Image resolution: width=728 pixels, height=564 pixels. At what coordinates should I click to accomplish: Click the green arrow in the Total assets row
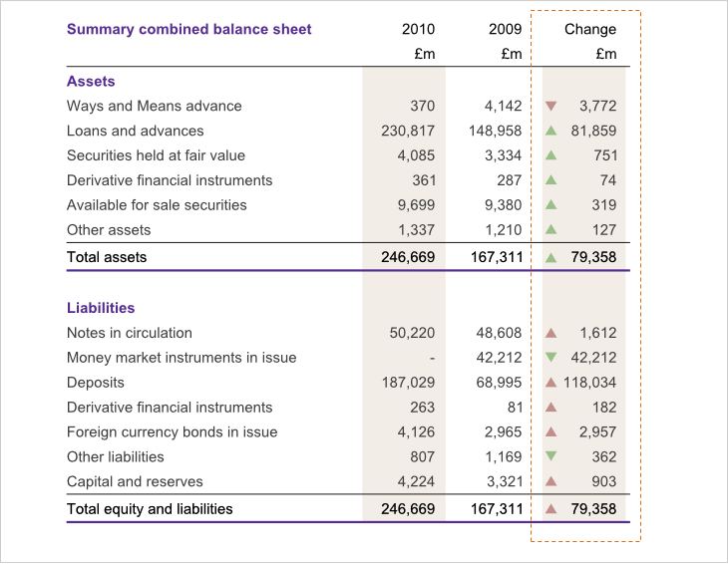pyautogui.click(x=550, y=257)
